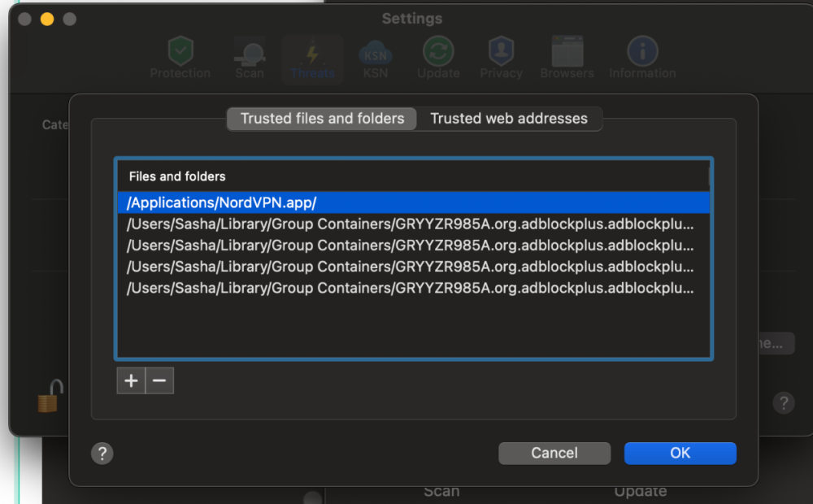This screenshot has height=504, width=813.
Task: Switch to Trusted files and folders tab
Action: [322, 119]
